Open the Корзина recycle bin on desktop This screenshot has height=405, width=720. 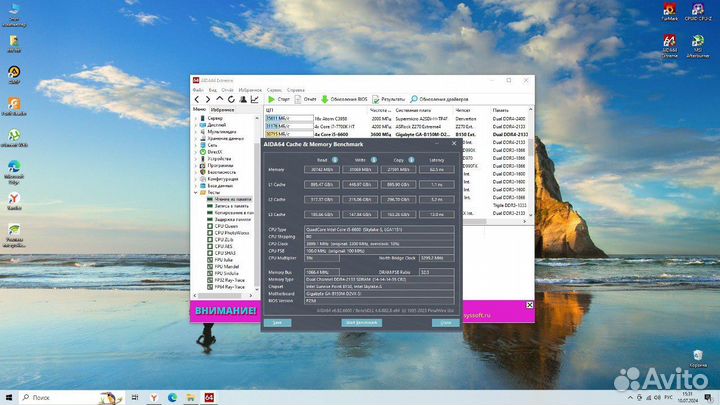coord(698,359)
